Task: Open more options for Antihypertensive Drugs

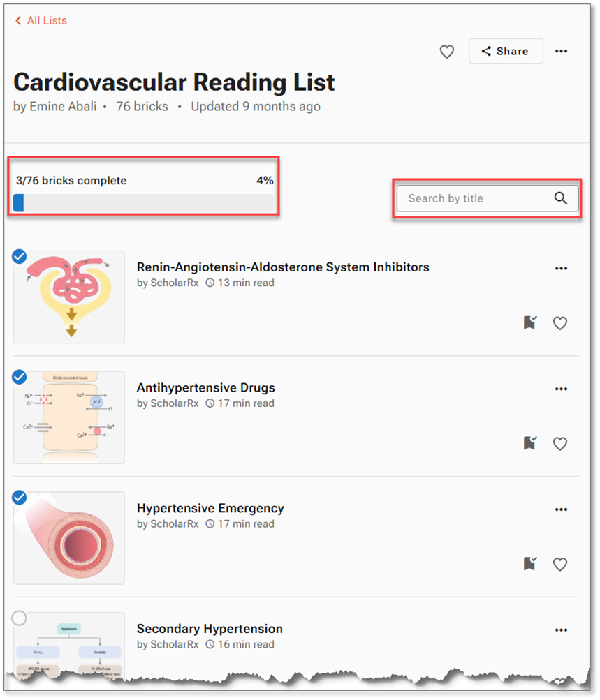Action: pos(561,389)
